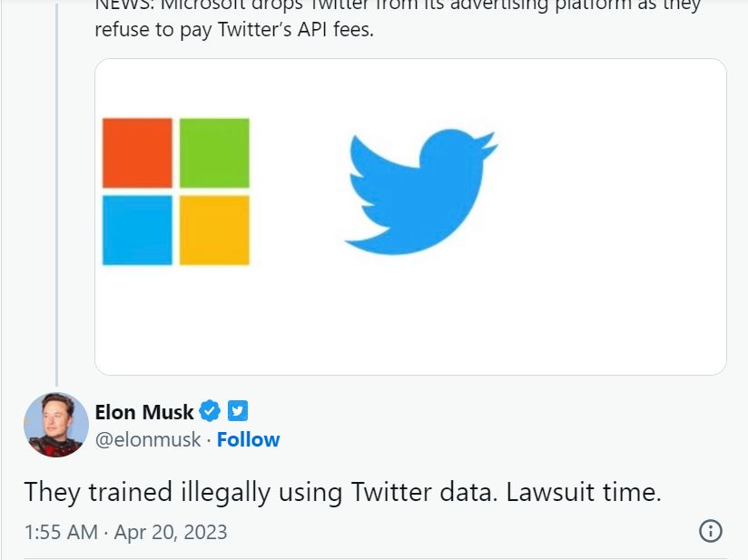748x560 pixels.
Task: Click the green square of Microsoft logo
Action: click(x=214, y=153)
